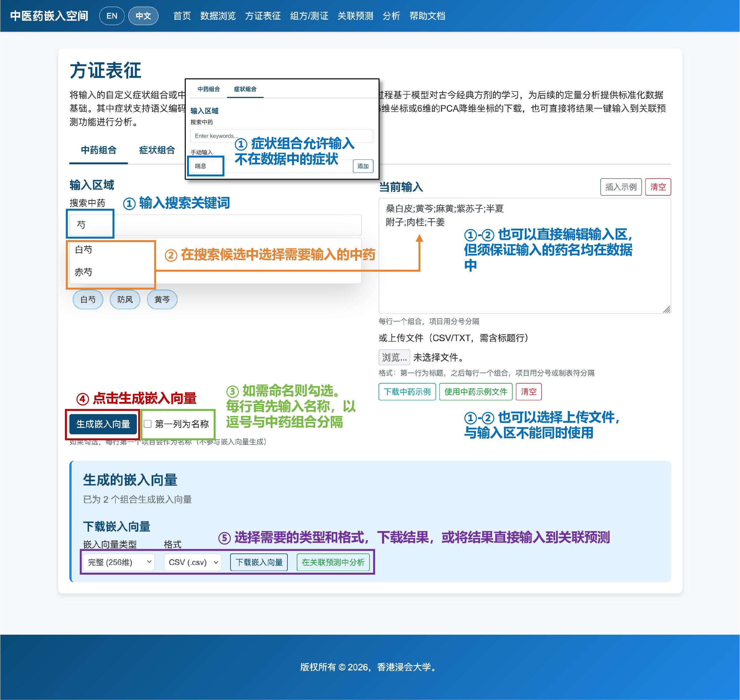Click into the 当前输入 text area
Viewport: 740px width, 700px height.
click(x=524, y=256)
